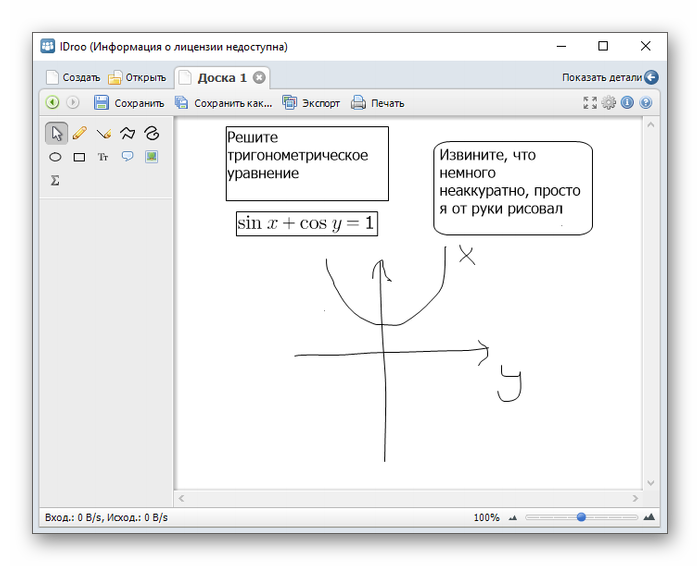Open the sigma formula tool
The height and width of the screenshot is (566, 700).
click(55, 180)
